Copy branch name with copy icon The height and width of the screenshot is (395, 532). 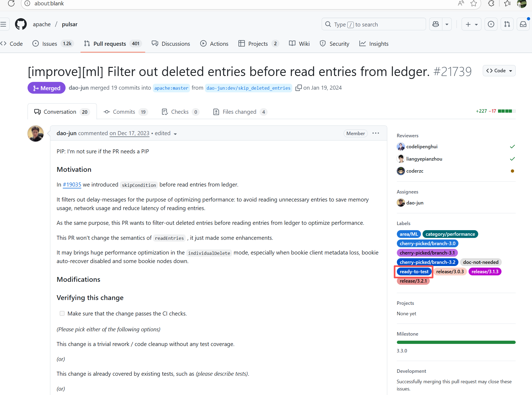[298, 88]
